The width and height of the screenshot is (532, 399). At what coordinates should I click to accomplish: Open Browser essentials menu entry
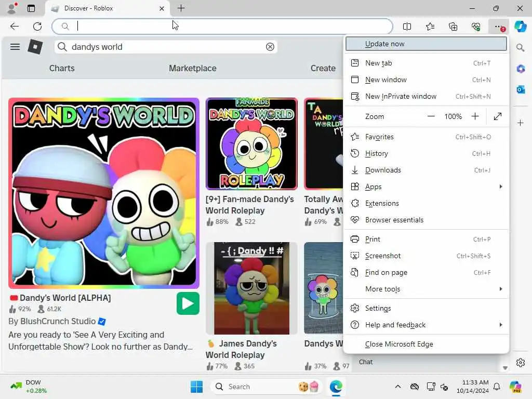[x=426, y=220]
